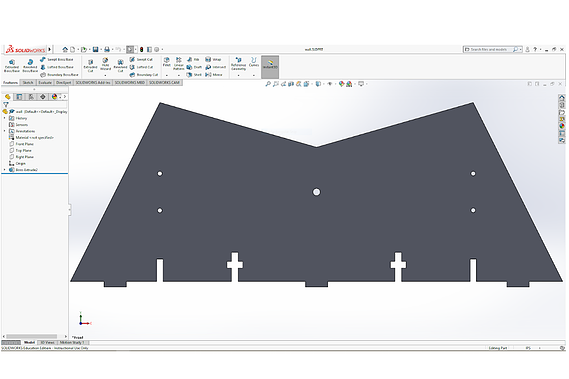Select the Front Plane

pos(21,144)
